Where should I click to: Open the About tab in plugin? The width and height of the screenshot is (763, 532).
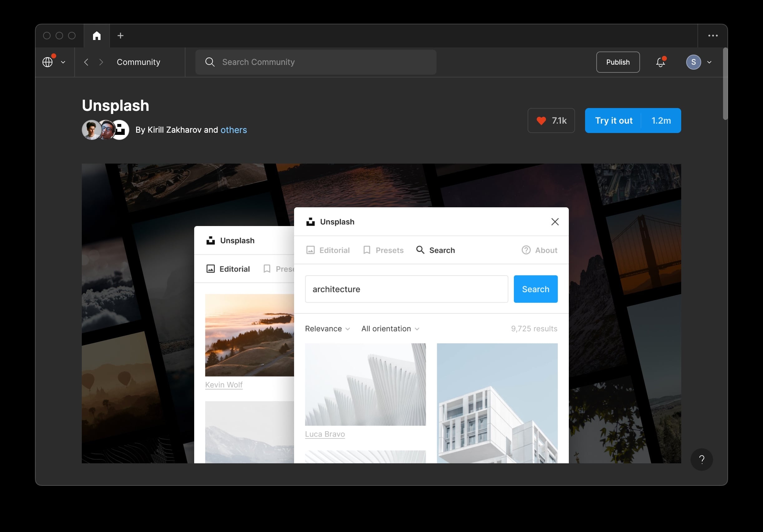coord(539,250)
